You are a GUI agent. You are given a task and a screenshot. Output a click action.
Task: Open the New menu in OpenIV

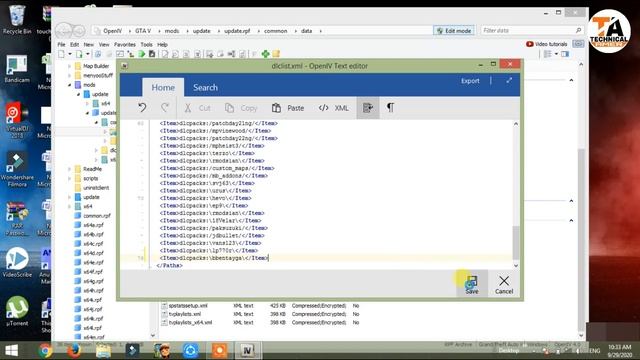pos(89,44)
